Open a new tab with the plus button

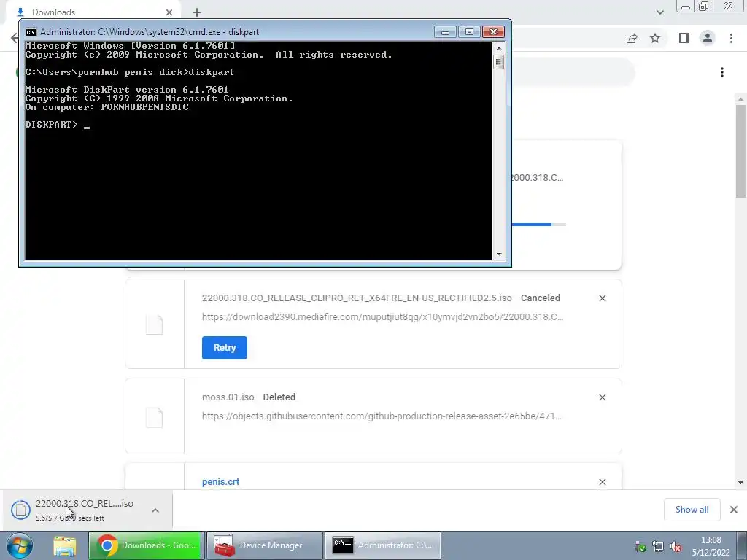click(x=197, y=12)
